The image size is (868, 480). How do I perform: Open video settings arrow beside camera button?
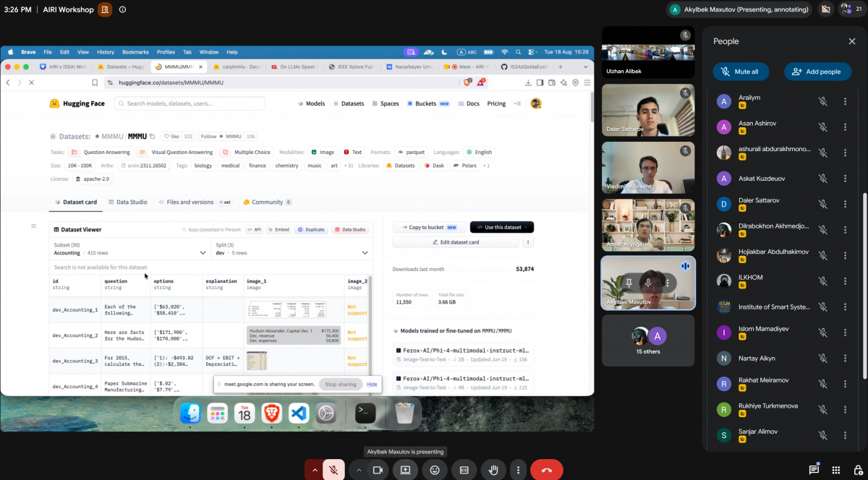[x=358, y=470]
